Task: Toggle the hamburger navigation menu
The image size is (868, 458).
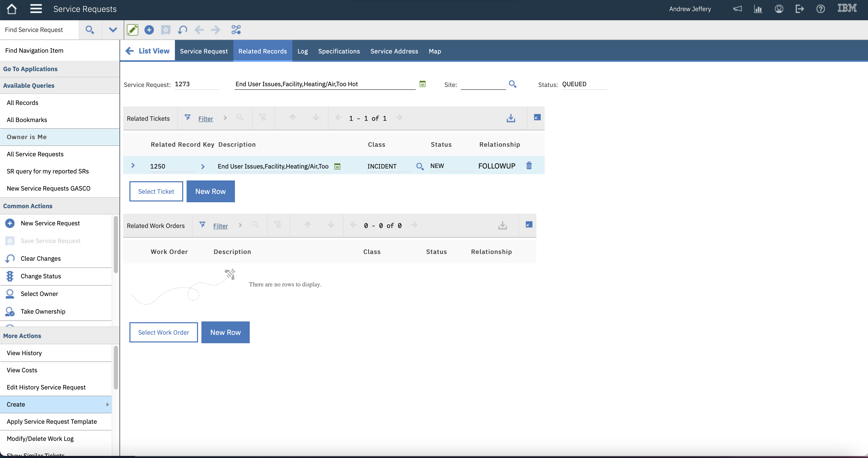Action: [36, 9]
